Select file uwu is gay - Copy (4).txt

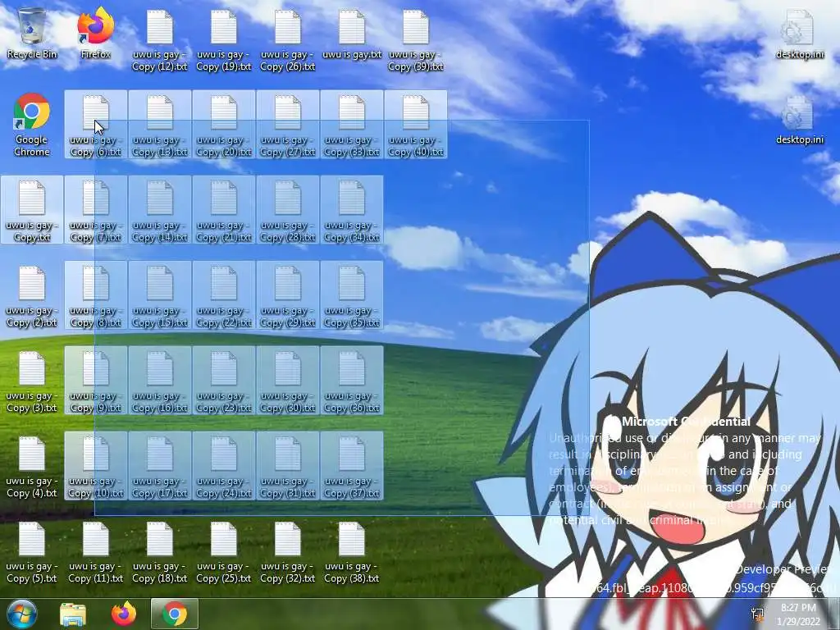pyautogui.click(x=32, y=466)
